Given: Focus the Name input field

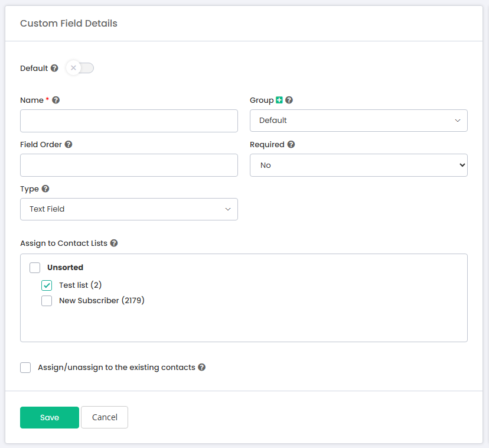Looking at the screenshot, I should pos(129,121).
